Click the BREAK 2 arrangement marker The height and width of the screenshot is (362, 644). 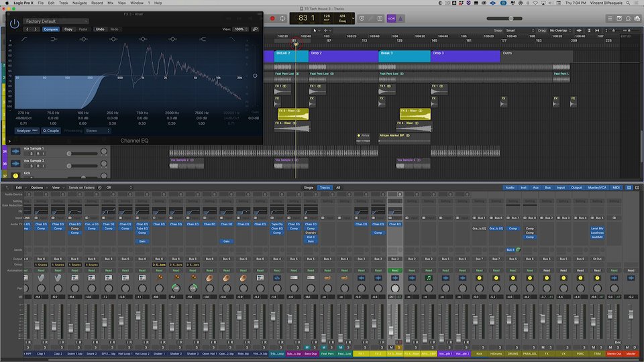tap(290, 56)
